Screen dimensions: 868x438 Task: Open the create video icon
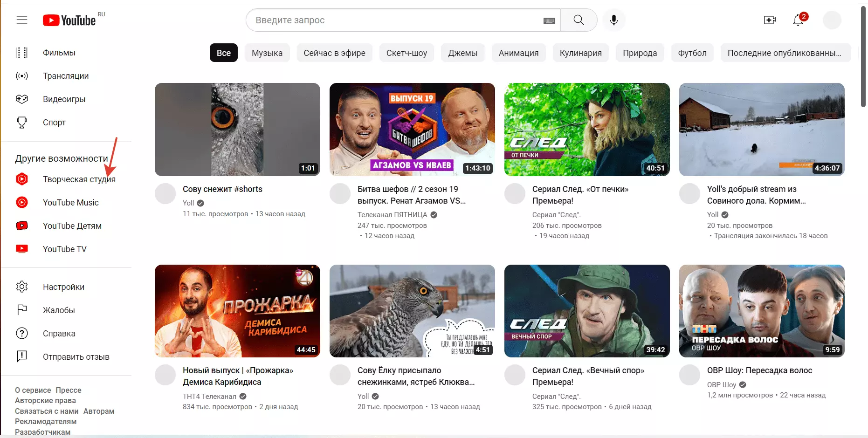[x=770, y=20]
